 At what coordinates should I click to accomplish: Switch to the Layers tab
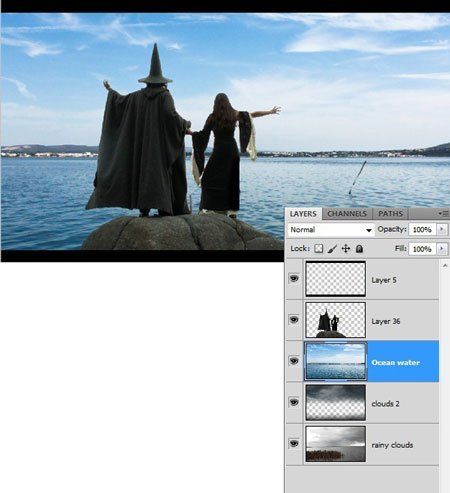303,214
